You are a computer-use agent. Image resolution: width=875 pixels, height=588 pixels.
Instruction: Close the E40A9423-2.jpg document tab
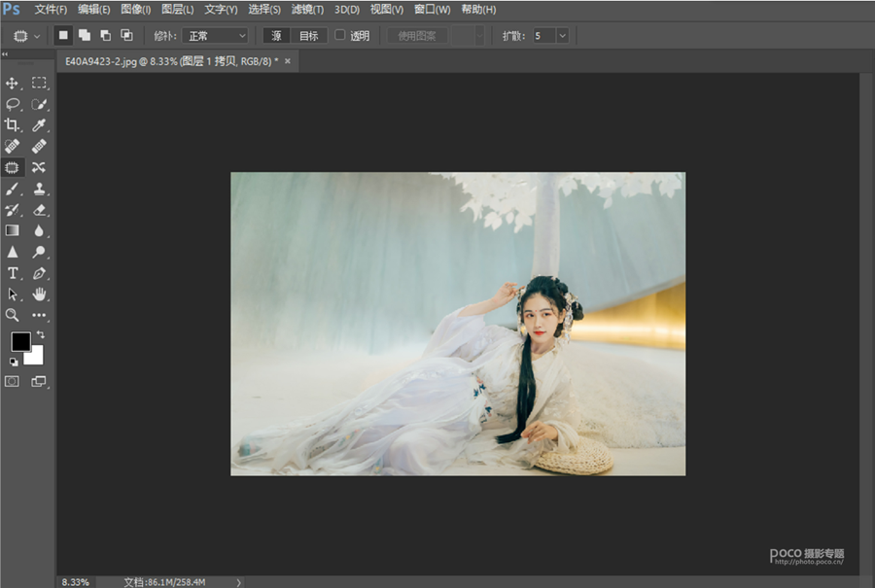coord(287,60)
